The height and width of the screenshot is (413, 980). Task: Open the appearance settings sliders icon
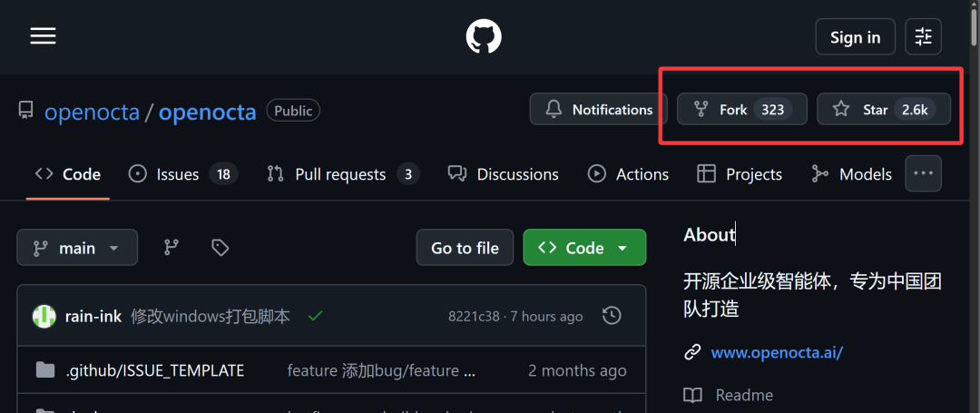pyautogui.click(x=923, y=37)
